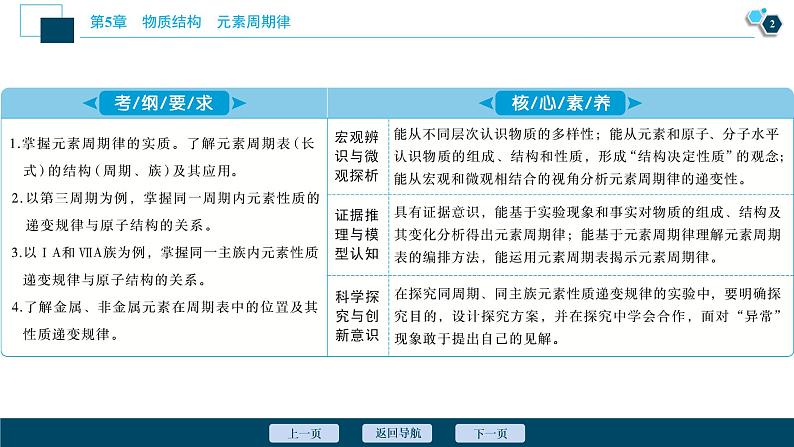Click the dark blue square logo at top left
The width and height of the screenshot is (794, 447).
tap(57, 30)
